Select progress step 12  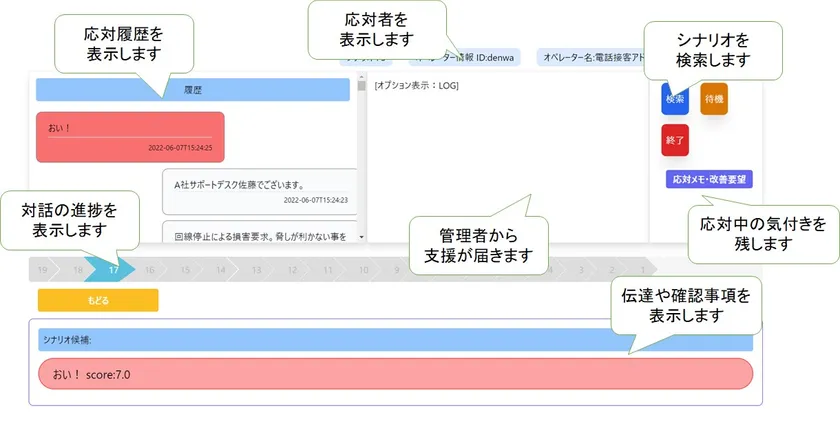pos(292,270)
